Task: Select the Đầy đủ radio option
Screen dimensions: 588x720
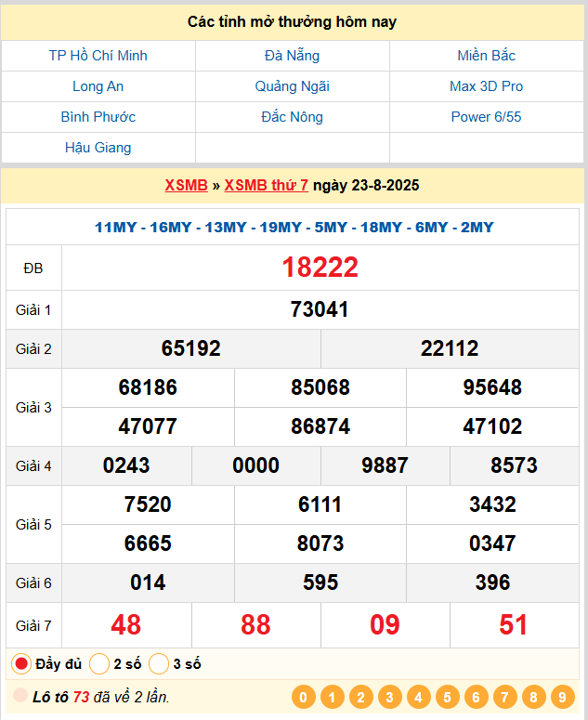Action: point(21,664)
